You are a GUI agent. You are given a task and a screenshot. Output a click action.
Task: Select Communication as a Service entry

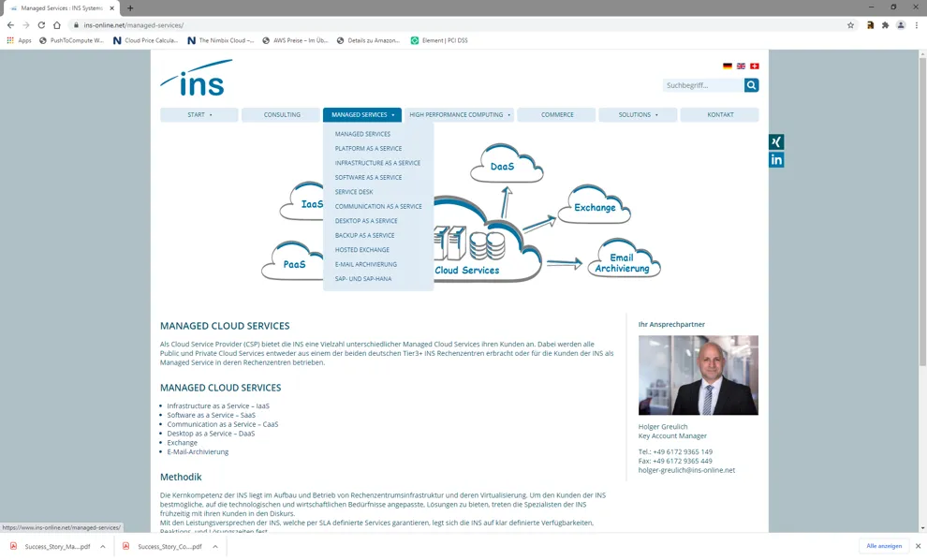378,206
